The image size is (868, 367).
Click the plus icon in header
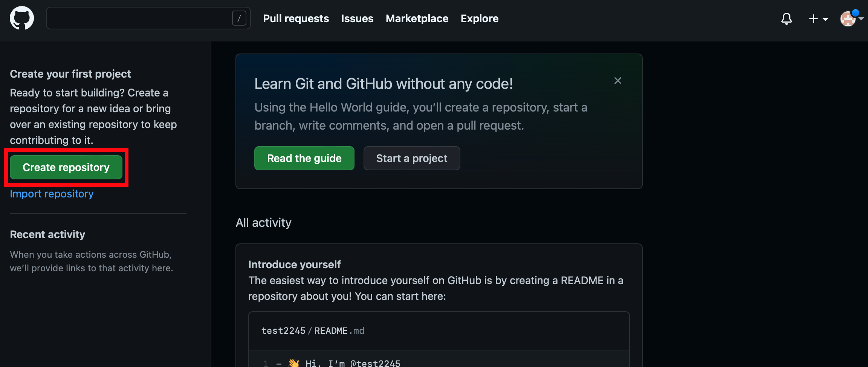coord(813,18)
